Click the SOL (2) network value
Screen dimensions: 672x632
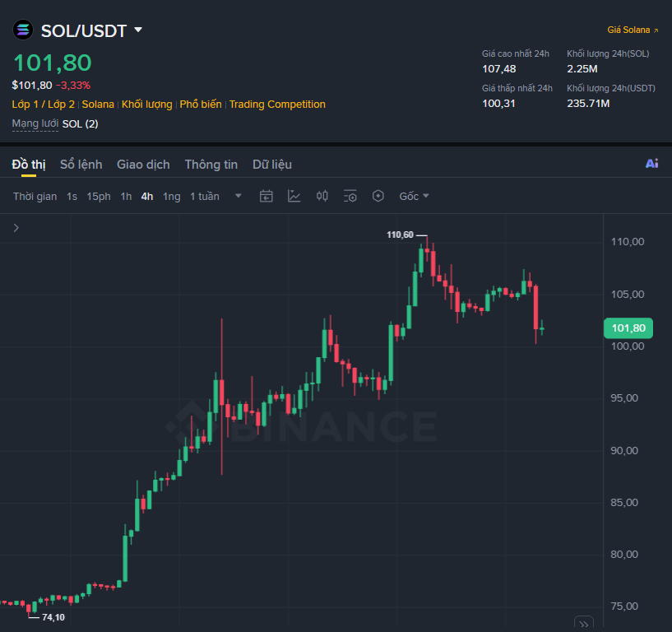tap(80, 124)
